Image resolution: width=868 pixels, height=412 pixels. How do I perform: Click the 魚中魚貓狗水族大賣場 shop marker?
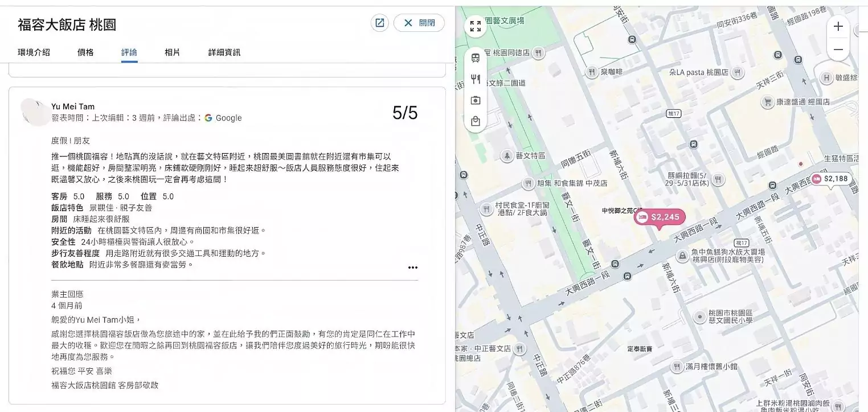point(682,256)
